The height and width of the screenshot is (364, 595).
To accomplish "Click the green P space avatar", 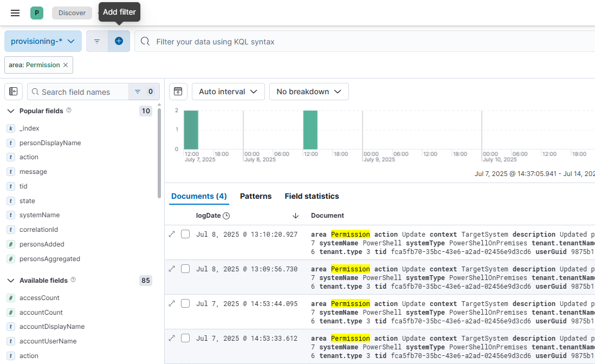I will 37,13.
